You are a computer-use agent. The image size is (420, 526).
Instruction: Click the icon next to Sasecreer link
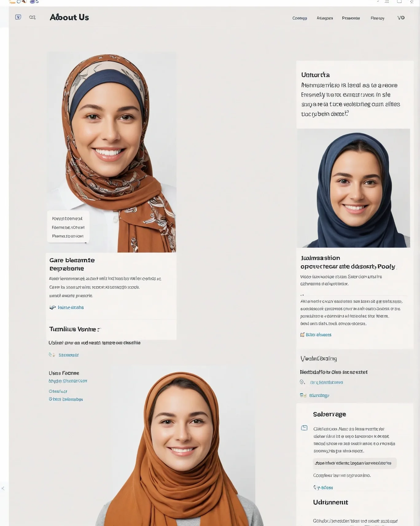coord(52,355)
